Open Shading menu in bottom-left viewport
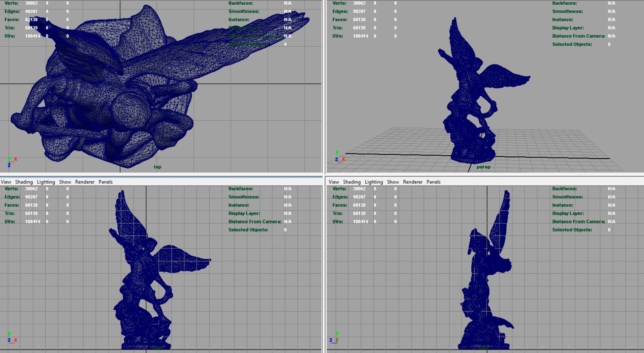644x353 pixels. [24, 182]
